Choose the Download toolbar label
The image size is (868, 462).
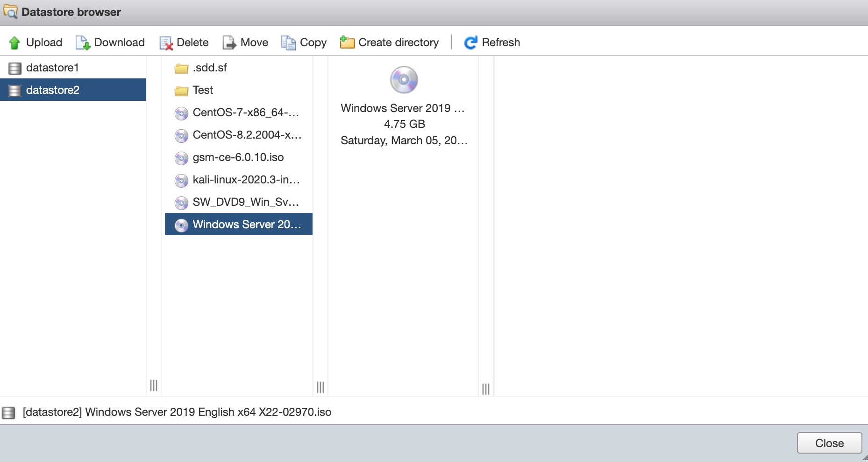coord(120,42)
